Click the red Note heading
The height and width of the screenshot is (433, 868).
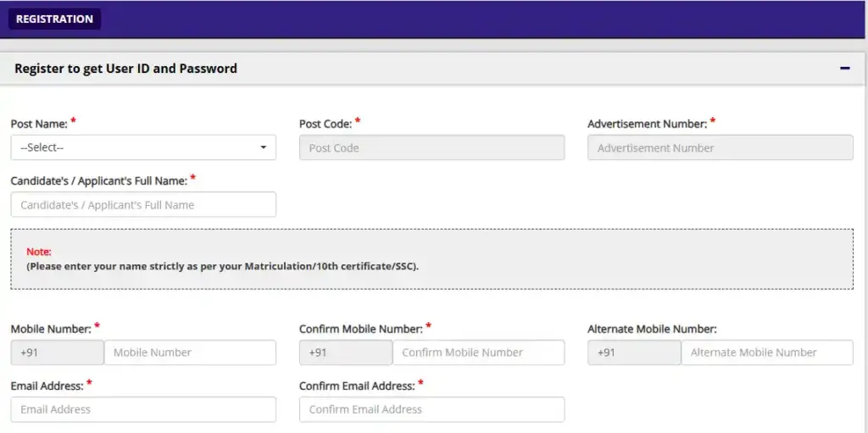tap(39, 252)
